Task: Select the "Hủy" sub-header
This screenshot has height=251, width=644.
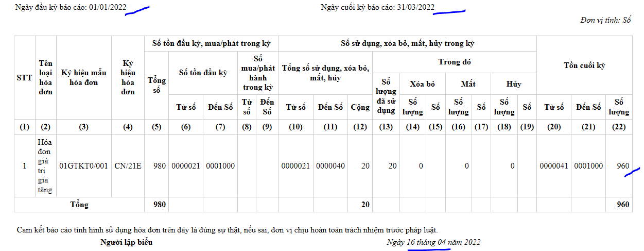Action: click(513, 83)
